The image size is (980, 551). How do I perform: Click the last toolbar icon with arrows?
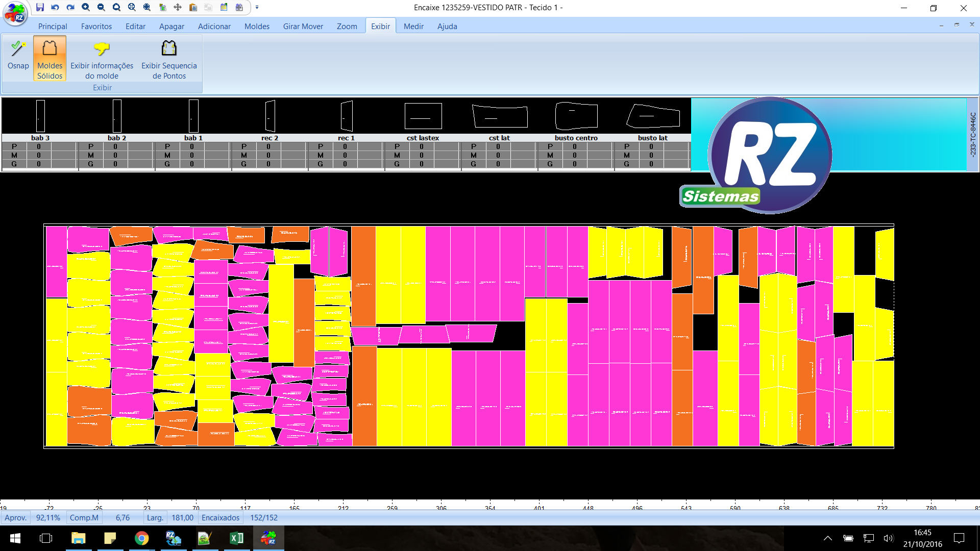(x=239, y=7)
